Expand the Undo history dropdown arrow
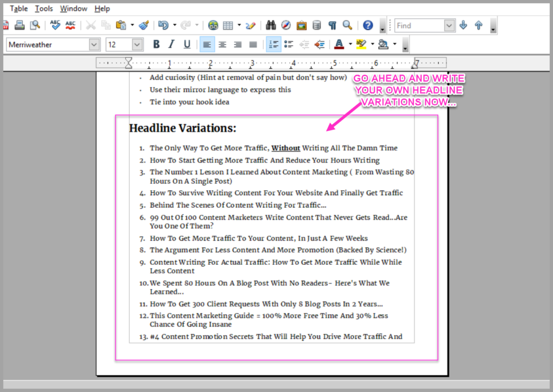Image resolution: width=553 pixels, height=392 pixels. pyautogui.click(x=175, y=25)
